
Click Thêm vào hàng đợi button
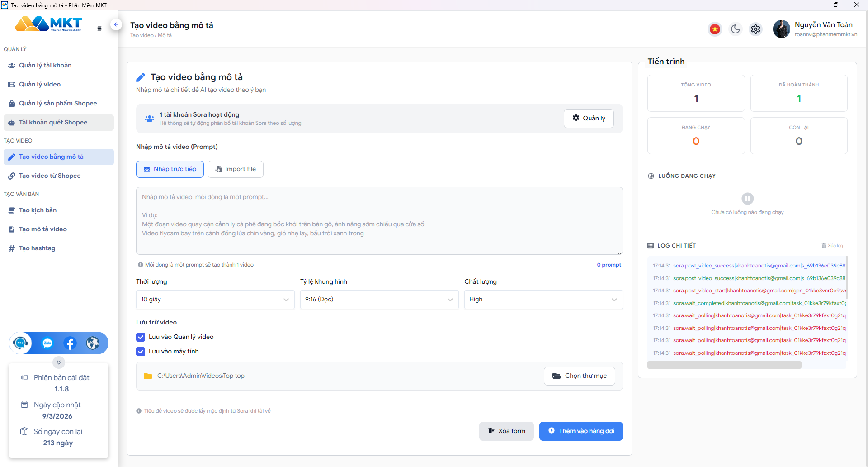581,431
